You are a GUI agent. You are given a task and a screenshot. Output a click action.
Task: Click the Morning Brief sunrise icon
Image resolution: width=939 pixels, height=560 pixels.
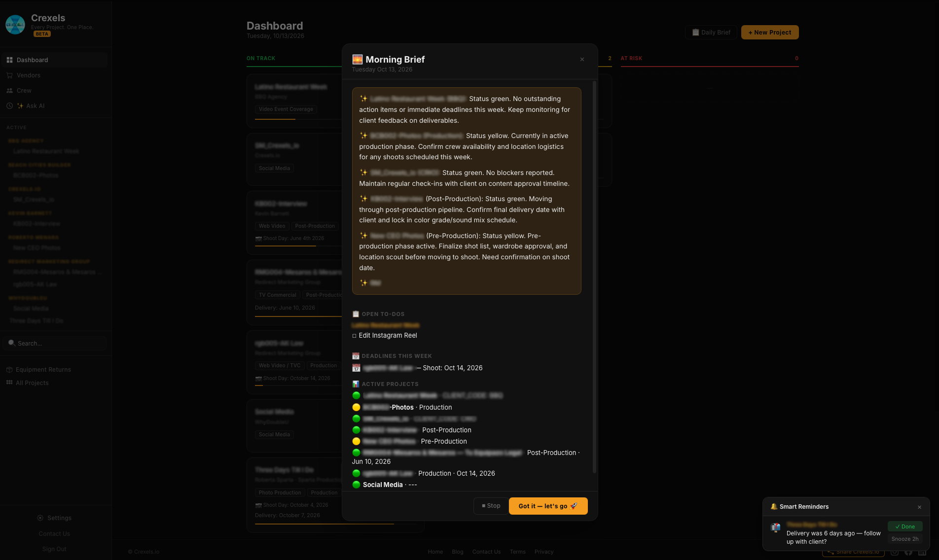(358, 60)
